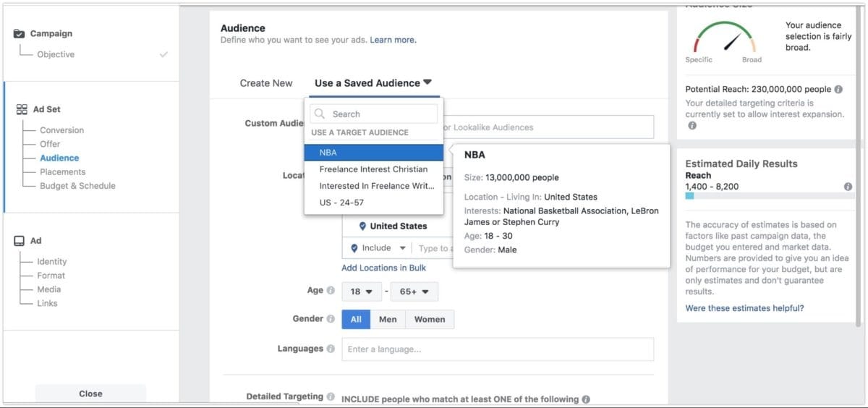Select Interested In Freelance Writ... audience
868x408 pixels.
tap(373, 186)
